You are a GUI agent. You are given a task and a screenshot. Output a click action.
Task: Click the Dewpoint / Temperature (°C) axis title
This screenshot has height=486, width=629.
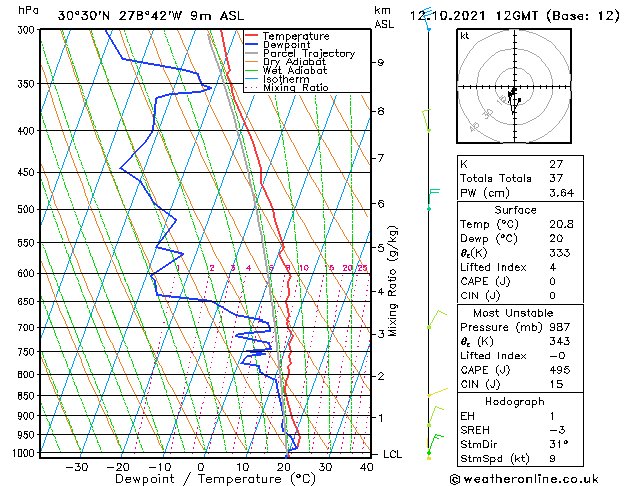pyautogui.click(x=215, y=479)
